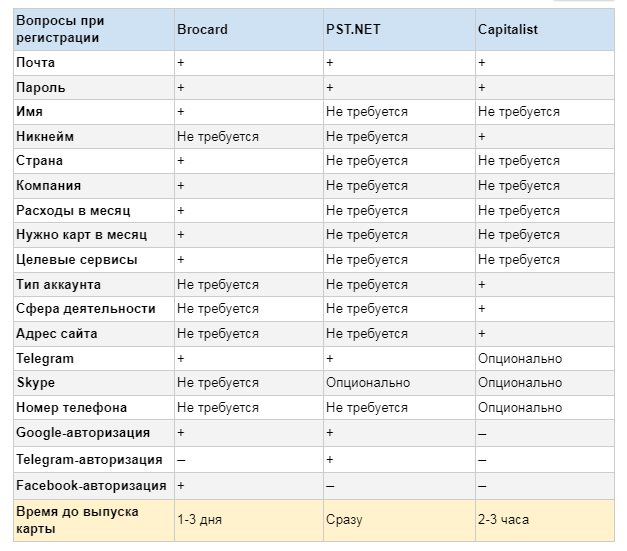Select the 'Вопросы при регистрации' header cell

click(x=60, y=29)
